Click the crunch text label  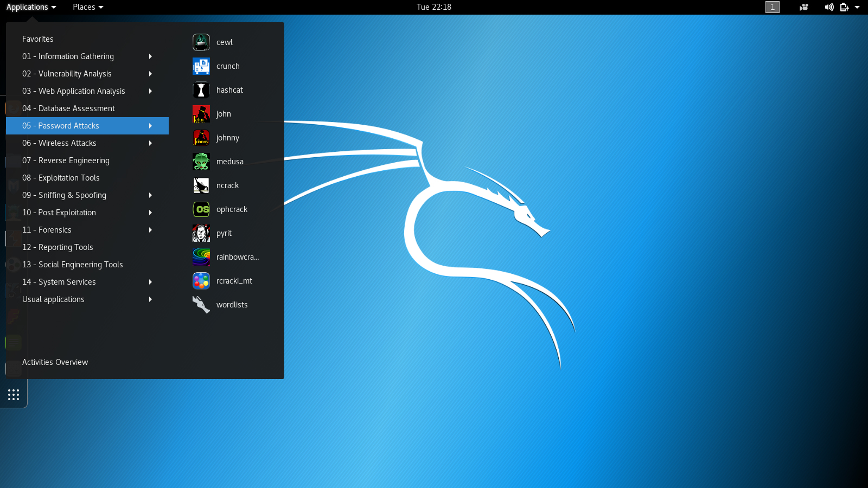pos(228,66)
